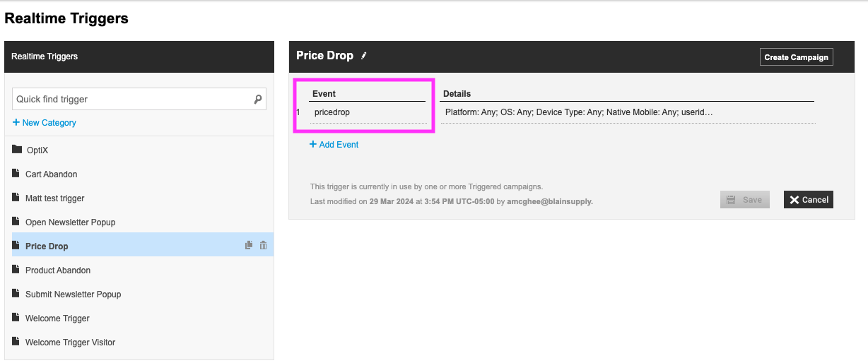This screenshot has width=868, height=363.
Task: Click the file icon beside Cart Abandon
Action: coord(16,174)
